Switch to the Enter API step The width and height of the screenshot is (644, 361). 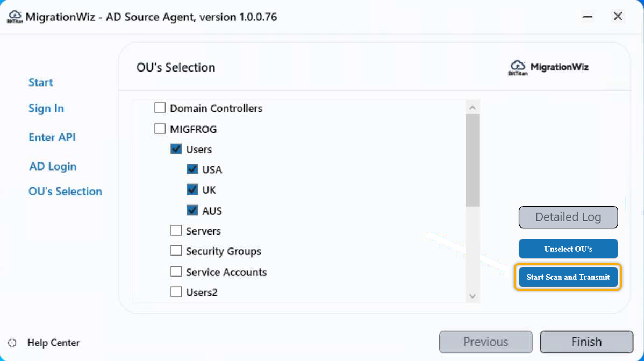52,137
